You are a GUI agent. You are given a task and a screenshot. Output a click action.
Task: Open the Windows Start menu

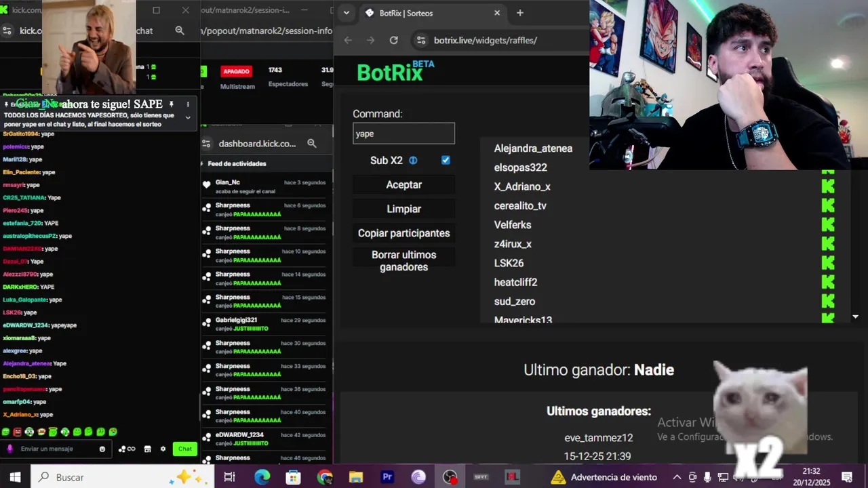[15, 477]
